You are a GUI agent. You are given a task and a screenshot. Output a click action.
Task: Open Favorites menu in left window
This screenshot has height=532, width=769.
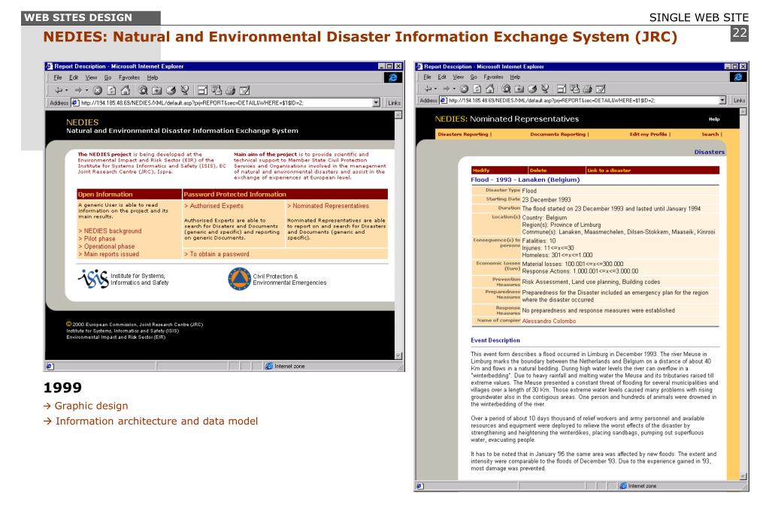129,77
